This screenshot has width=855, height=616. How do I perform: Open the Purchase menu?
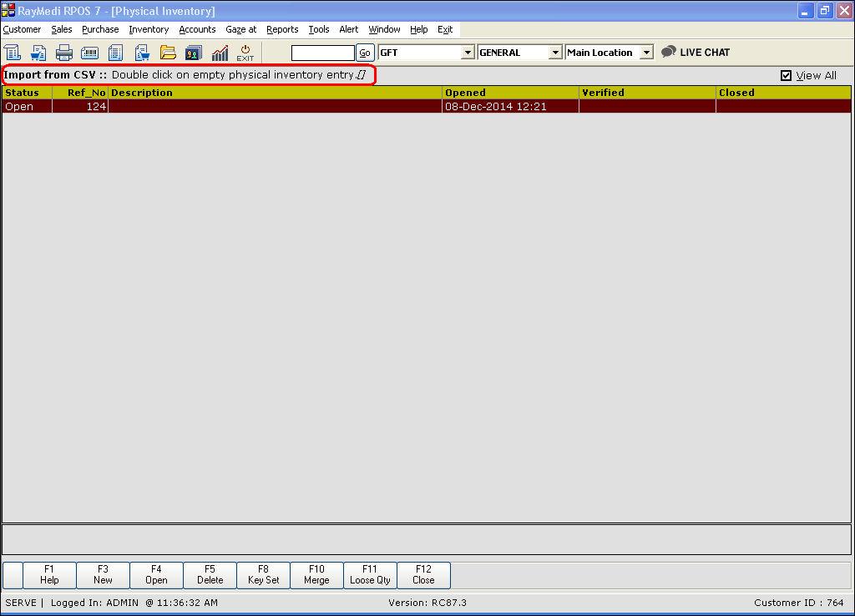100,29
